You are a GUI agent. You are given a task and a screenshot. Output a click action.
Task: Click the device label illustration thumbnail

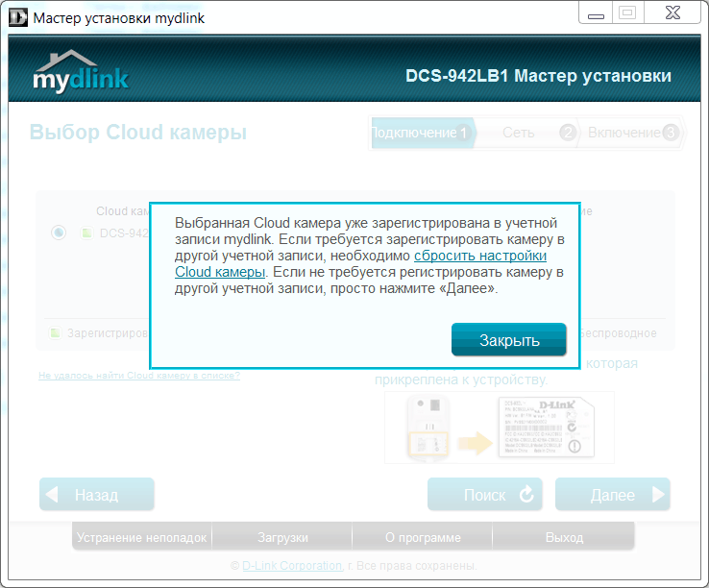point(500,428)
